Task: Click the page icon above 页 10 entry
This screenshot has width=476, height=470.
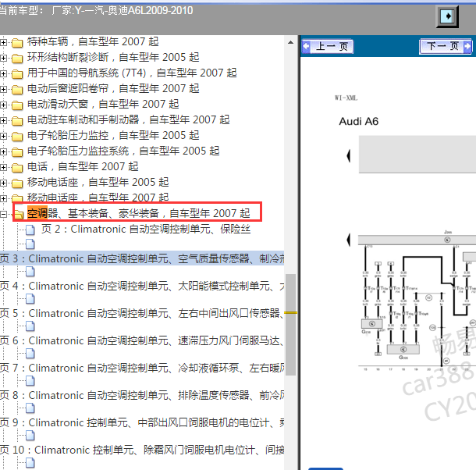Action: (x=30, y=436)
